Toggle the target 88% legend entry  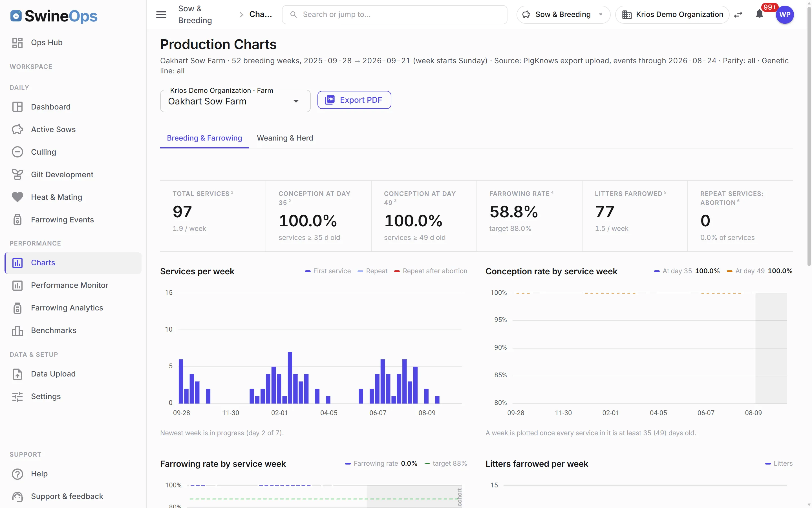[x=445, y=464]
